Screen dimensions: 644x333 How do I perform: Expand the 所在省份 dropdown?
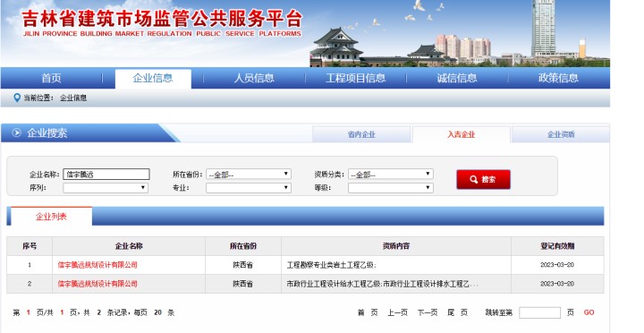(249, 175)
